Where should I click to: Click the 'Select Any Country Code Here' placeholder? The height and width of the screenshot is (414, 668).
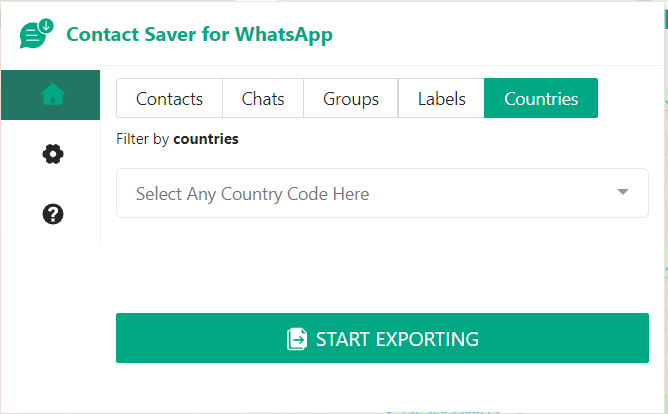pos(252,194)
